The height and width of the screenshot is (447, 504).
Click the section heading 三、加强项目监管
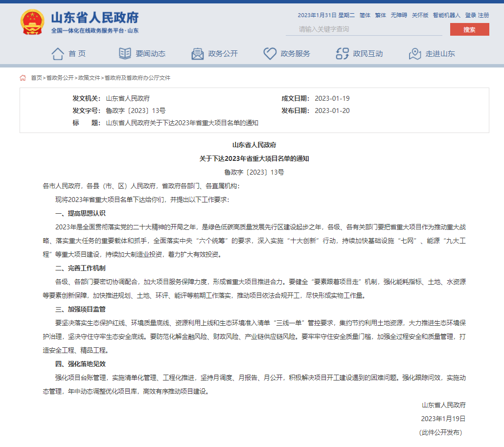pos(80,309)
